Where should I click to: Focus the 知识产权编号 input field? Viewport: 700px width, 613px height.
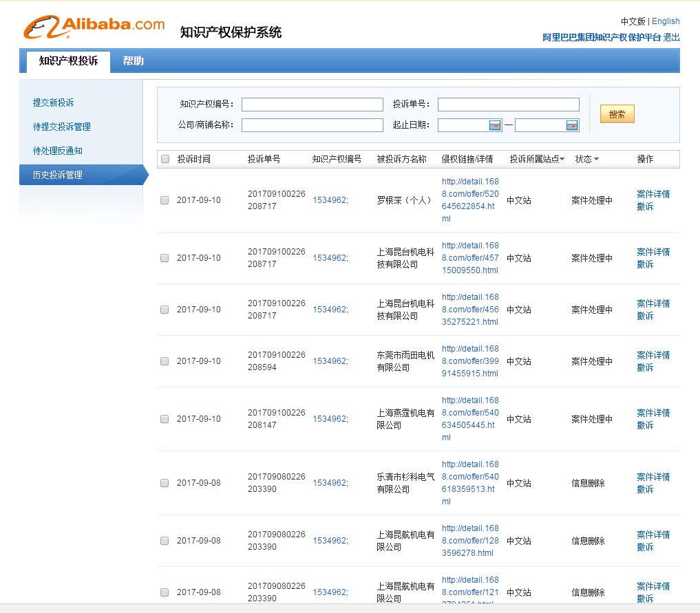312,105
